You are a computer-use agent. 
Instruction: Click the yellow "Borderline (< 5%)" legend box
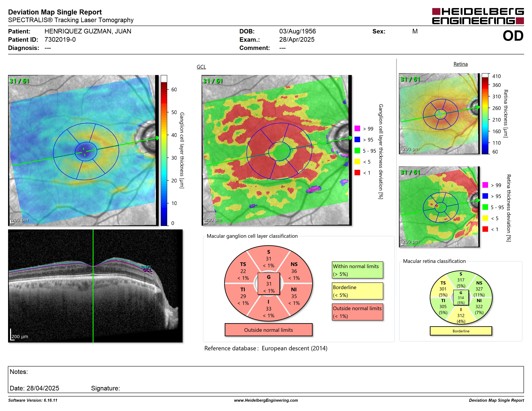coord(357,291)
